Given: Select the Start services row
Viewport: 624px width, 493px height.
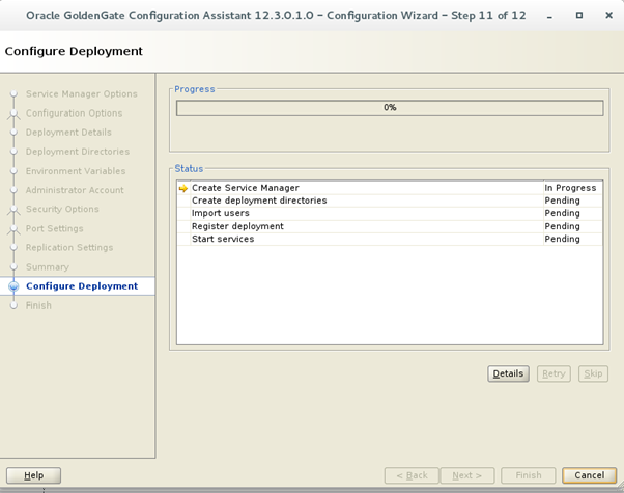Looking at the screenshot, I should pos(390,239).
